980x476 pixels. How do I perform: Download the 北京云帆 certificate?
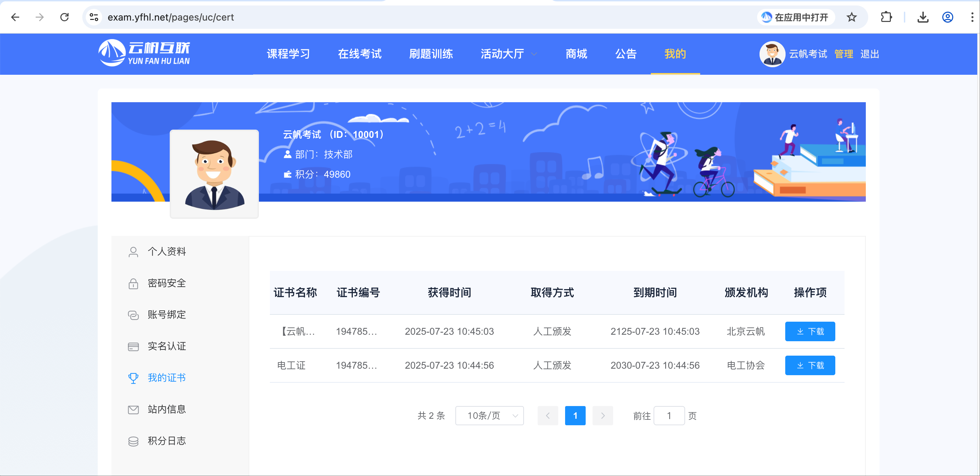click(x=810, y=331)
